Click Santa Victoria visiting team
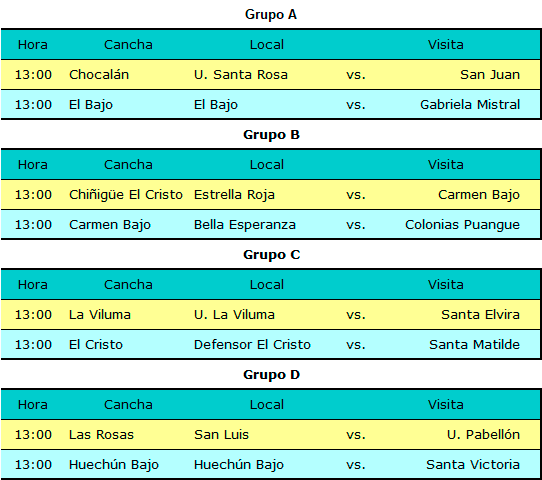This screenshot has height=480, width=542. pyautogui.click(x=473, y=465)
